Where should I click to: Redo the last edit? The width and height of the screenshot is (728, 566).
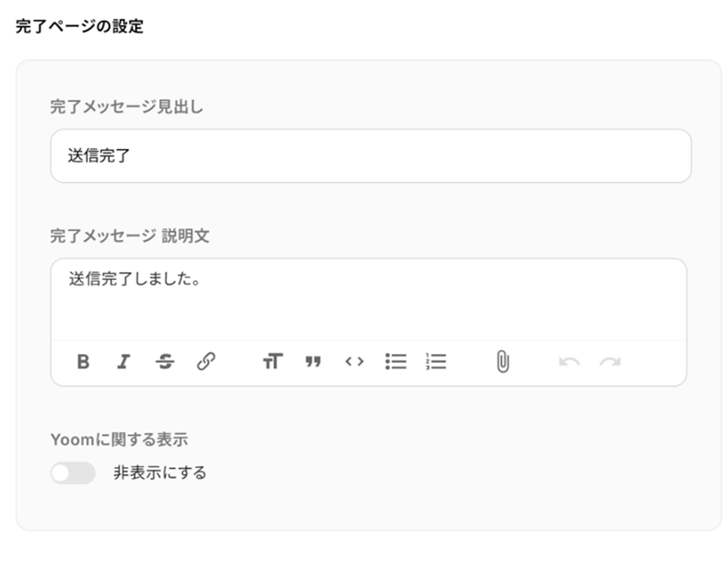[610, 362]
